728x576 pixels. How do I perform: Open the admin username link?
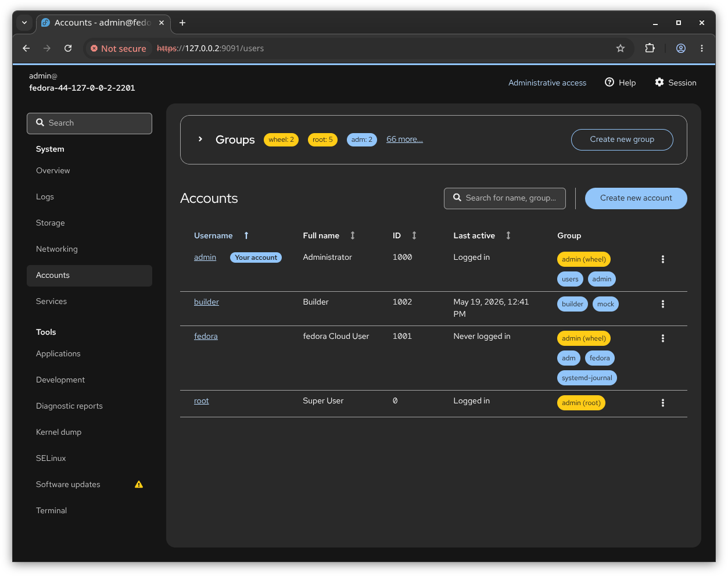[x=205, y=257]
